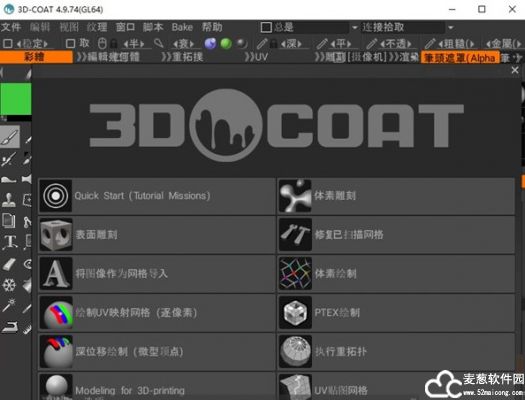Screen dimensions: 525x400
Task: Click the lock icon before 深
Action: point(274,44)
